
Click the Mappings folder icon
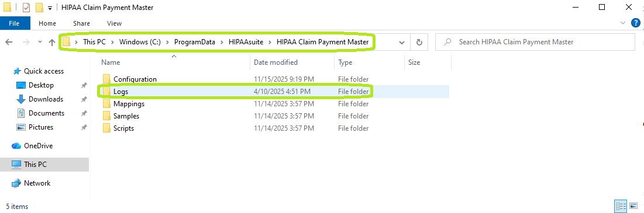(x=106, y=104)
